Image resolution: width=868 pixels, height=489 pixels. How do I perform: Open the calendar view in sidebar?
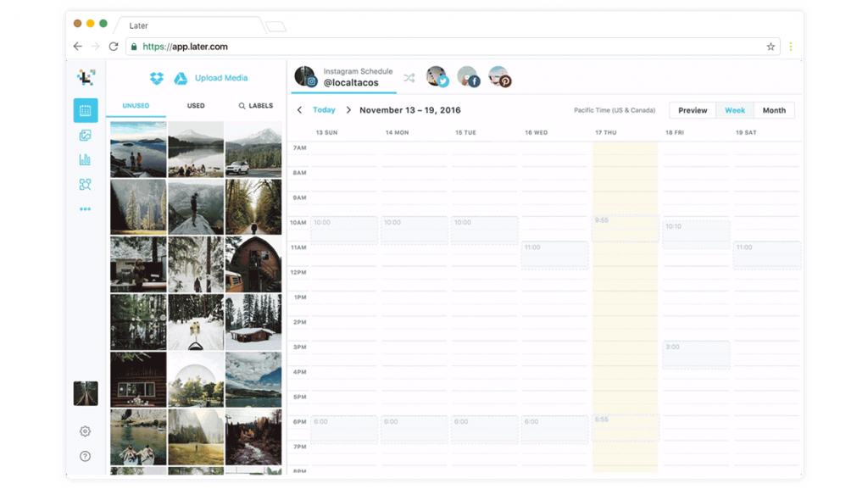pyautogui.click(x=86, y=111)
